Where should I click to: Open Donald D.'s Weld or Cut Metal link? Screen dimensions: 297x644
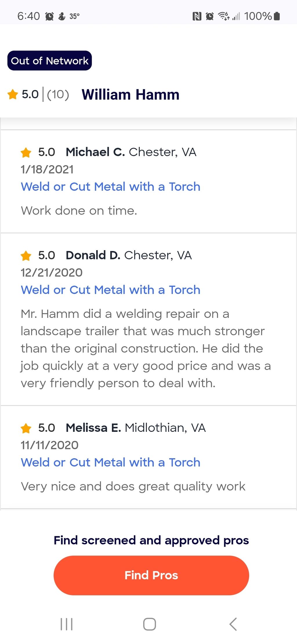coord(111,290)
